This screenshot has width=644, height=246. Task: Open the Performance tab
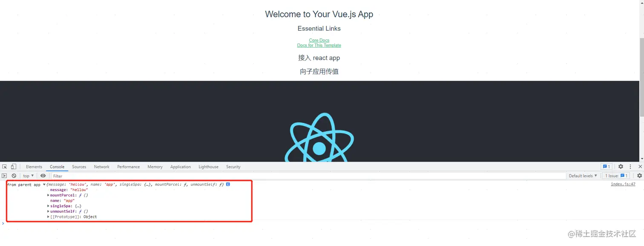[x=129, y=167]
